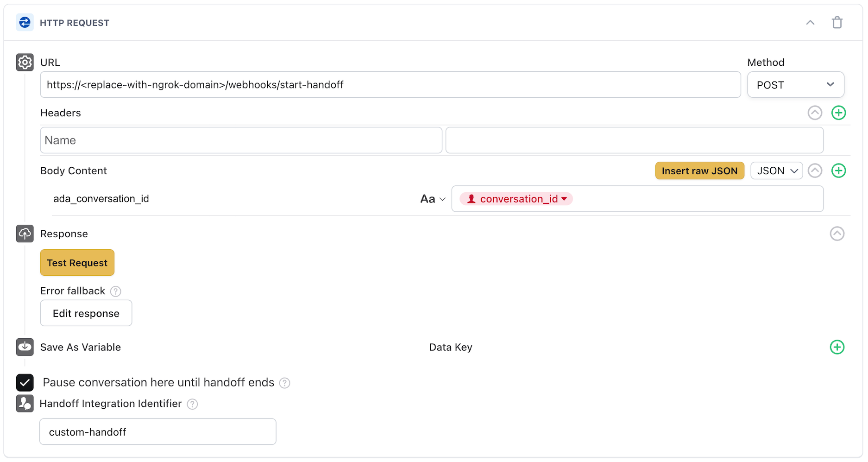Uncheck Pause conversation here until handoff ends
The image size is (868, 462).
coord(25,382)
